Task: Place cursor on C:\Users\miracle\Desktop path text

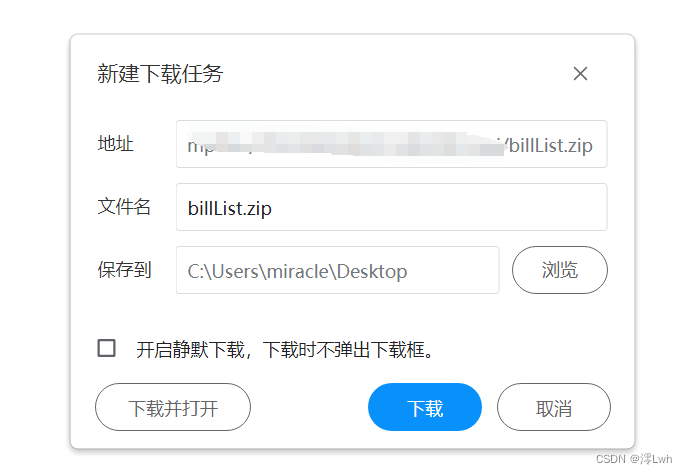Action: point(297,271)
